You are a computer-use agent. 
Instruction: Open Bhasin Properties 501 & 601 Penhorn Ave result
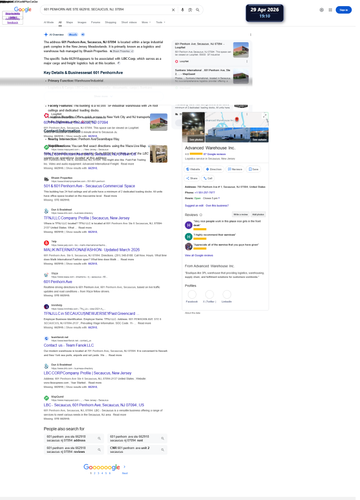(89, 186)
